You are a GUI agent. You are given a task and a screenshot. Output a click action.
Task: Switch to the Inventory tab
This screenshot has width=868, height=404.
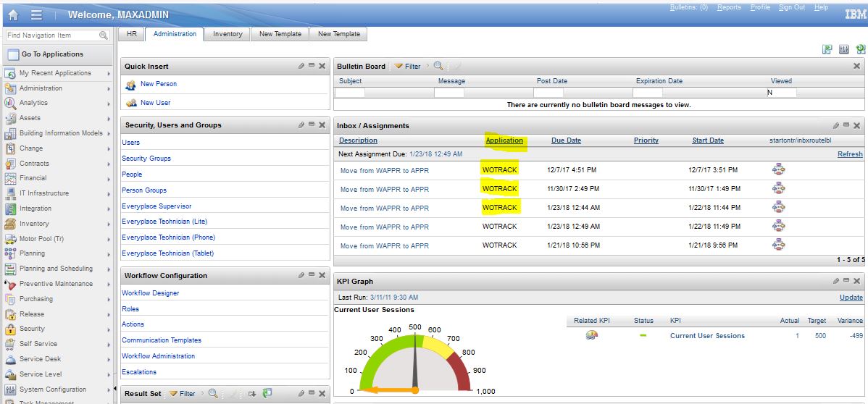tap(228, 34)
